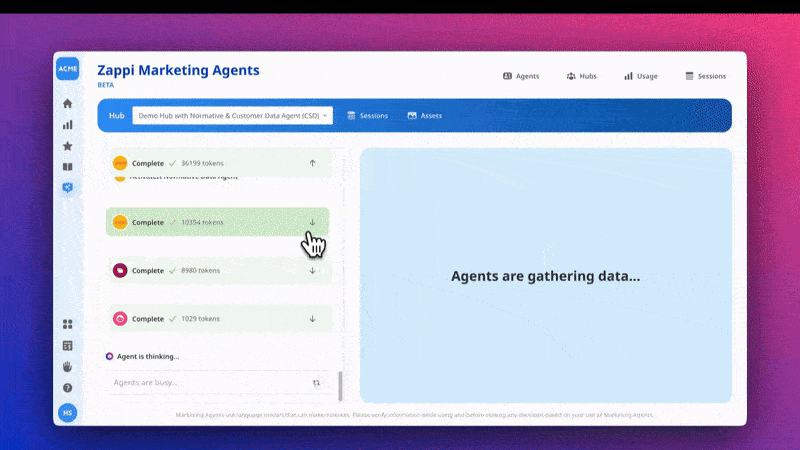The height and width of the screenshot is (450, 800).
Task: Open the four-squares apps sidebar icon
Action: coord(67,324)
